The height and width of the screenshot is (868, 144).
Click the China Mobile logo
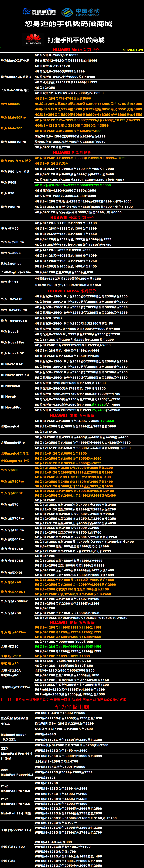[80, 12]
